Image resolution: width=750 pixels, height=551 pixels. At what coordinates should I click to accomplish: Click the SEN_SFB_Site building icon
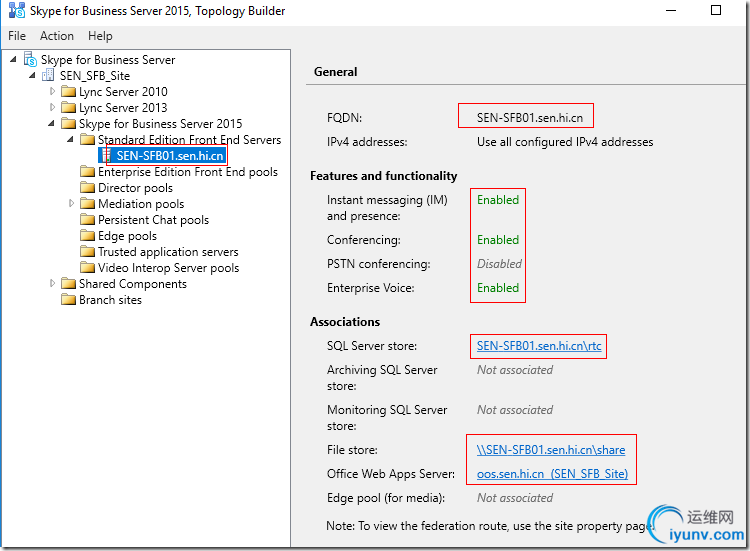48,75
